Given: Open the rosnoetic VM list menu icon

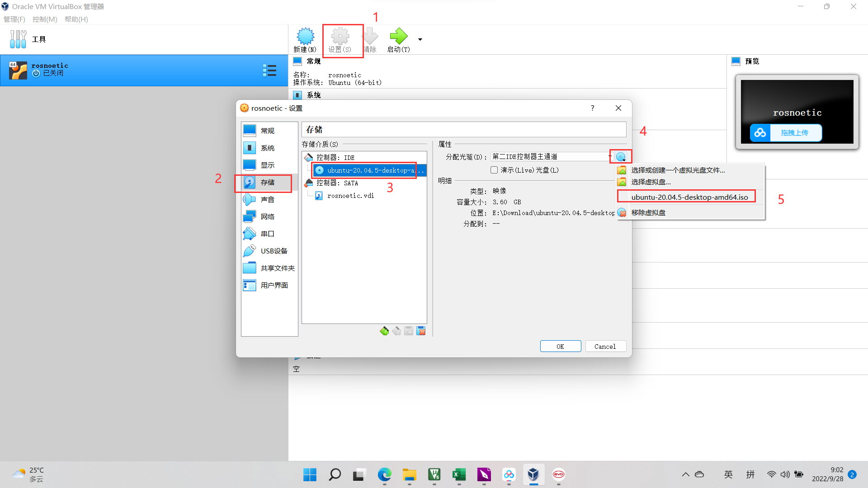Looking at the screenshot, I should (269, 70).
